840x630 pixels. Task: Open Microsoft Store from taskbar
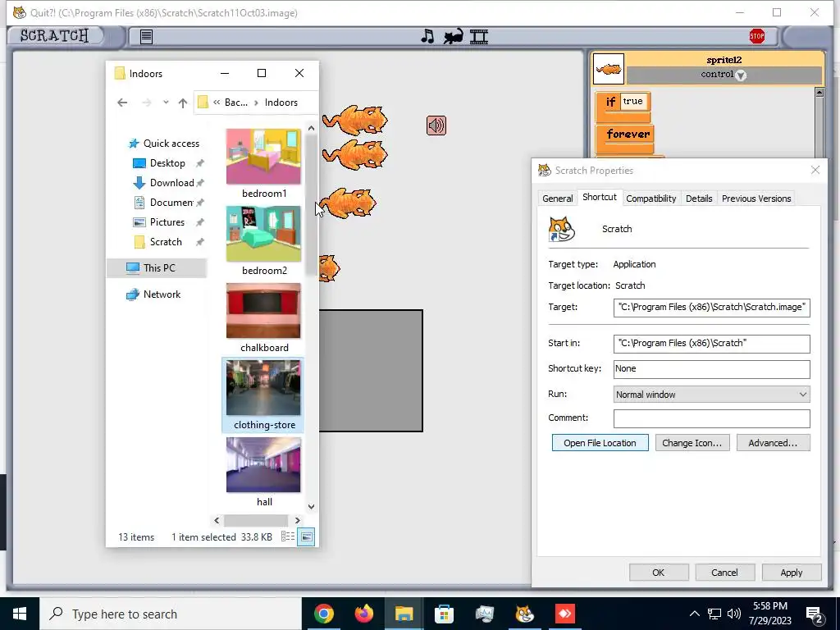tap(444, 614)
